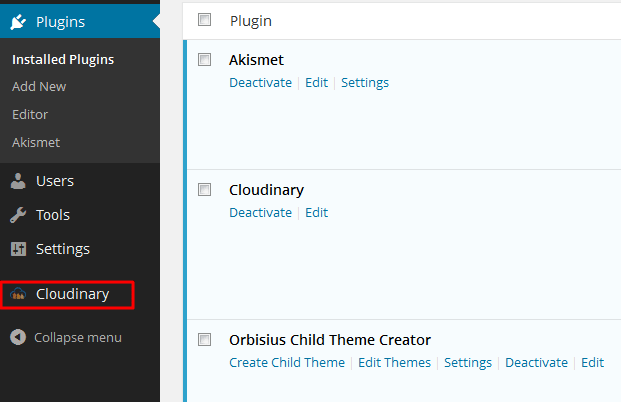
Task: Check the Akismet plugin checkbox
Action: tap(204, 60)
